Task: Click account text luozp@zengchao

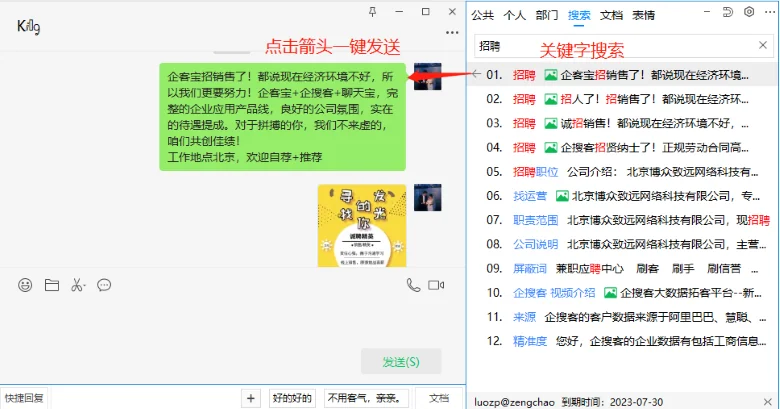Action: coord(514,402)
